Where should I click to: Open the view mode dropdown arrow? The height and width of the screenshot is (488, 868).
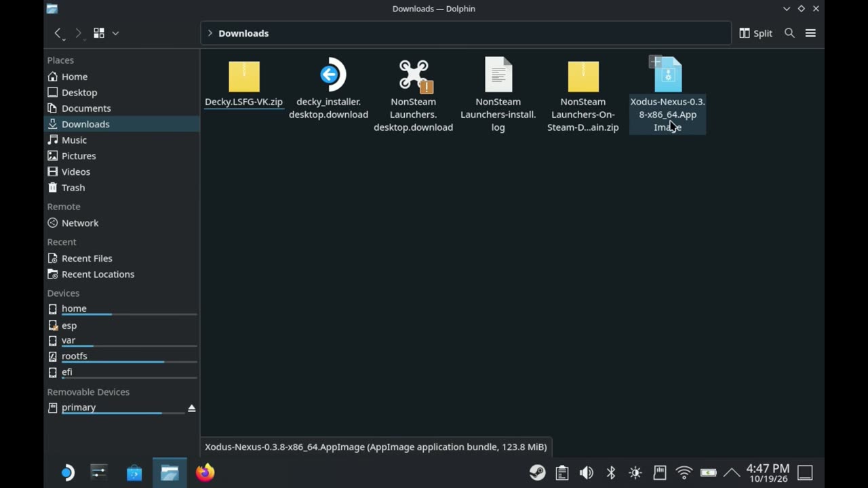tap(115, 33)
